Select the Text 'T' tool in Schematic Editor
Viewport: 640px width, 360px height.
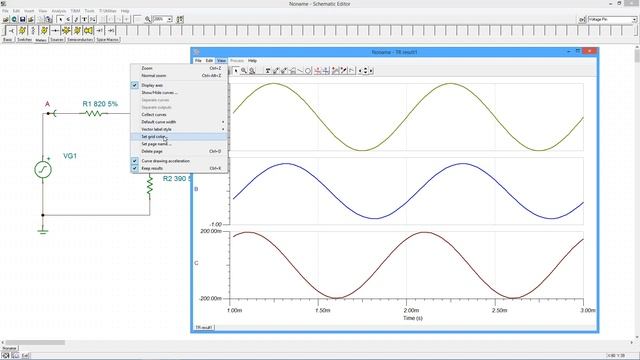point(84,19)
